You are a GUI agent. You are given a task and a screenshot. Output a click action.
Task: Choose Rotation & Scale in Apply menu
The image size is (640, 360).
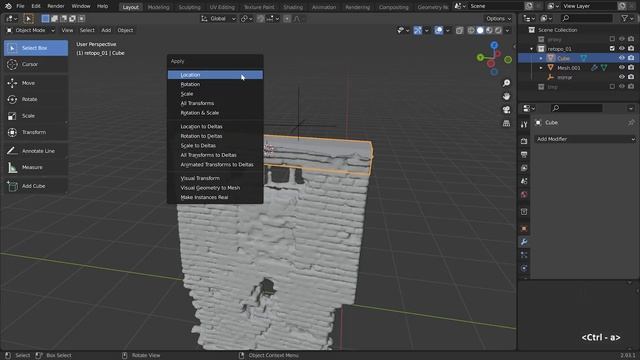pos(215,113)
